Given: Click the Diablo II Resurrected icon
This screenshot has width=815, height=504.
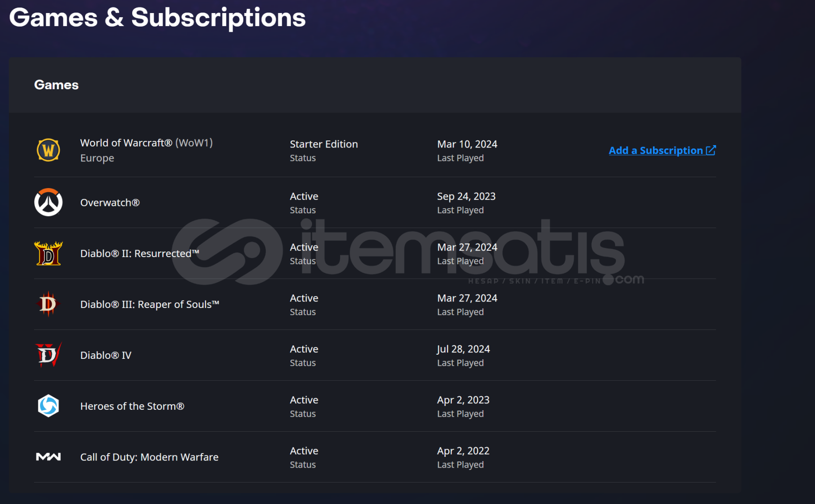Looking at the screenshot, I should 48,253.
